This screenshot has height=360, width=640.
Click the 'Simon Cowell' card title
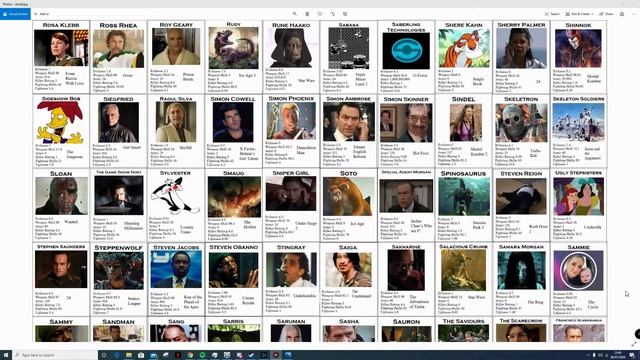tap(233, 99)
